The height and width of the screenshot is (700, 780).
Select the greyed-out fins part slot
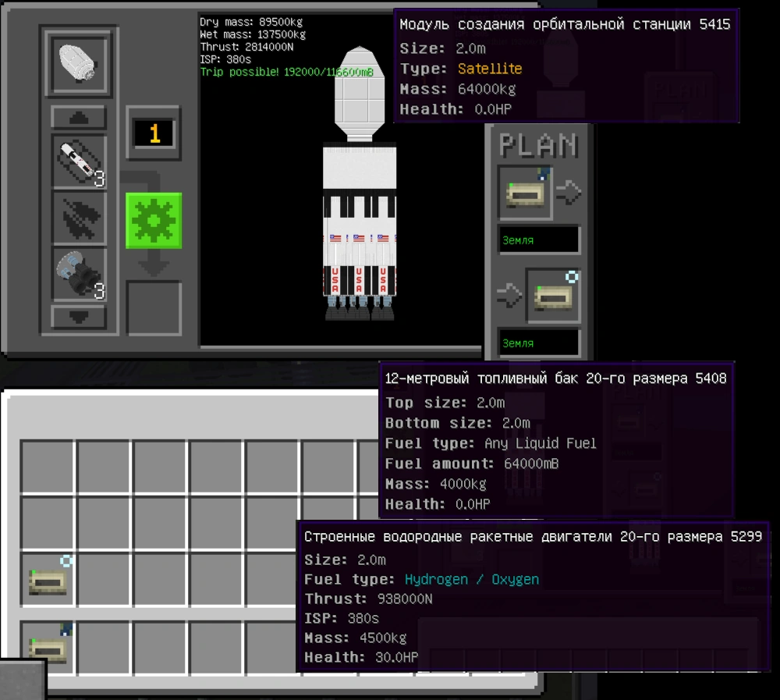click(80, 218)
